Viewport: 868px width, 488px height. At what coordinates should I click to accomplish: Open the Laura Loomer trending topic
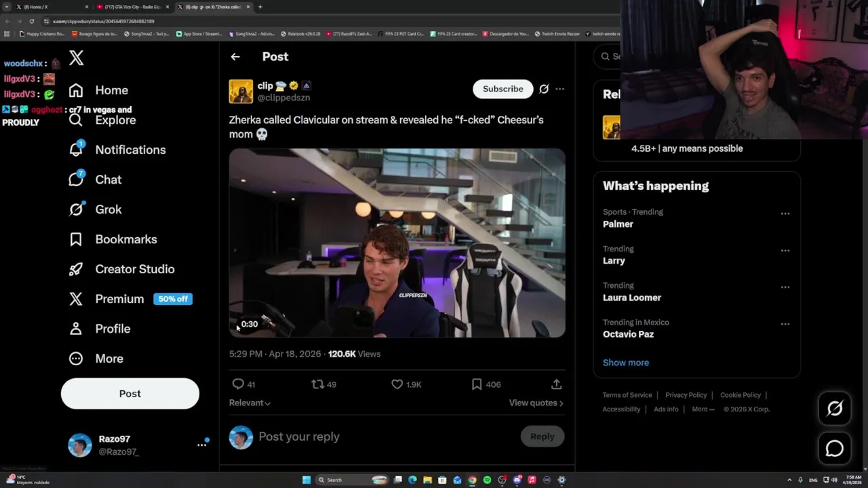(632, 298)
